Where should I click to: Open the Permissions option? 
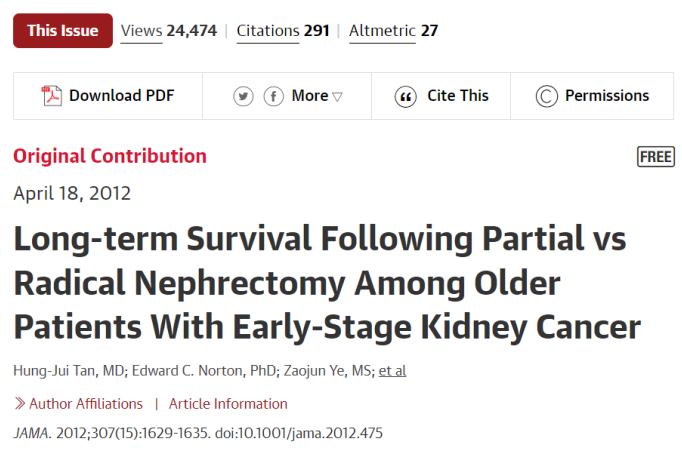[607, 96]
